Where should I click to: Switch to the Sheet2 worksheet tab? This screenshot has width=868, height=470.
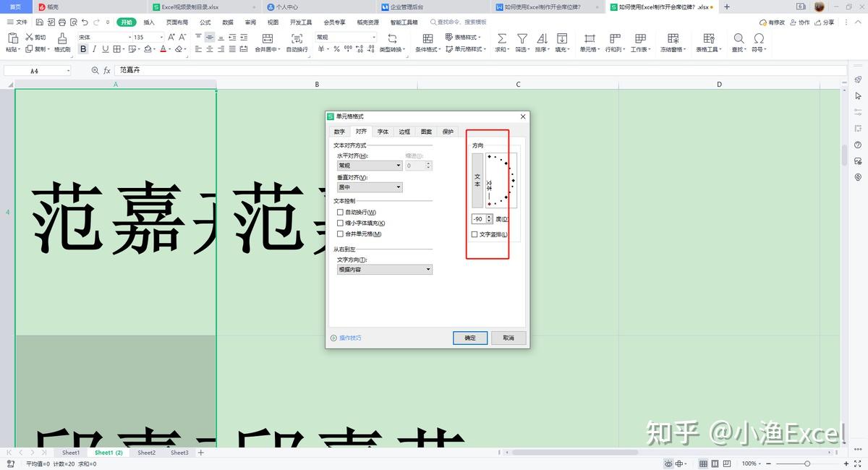coord(146,452)
